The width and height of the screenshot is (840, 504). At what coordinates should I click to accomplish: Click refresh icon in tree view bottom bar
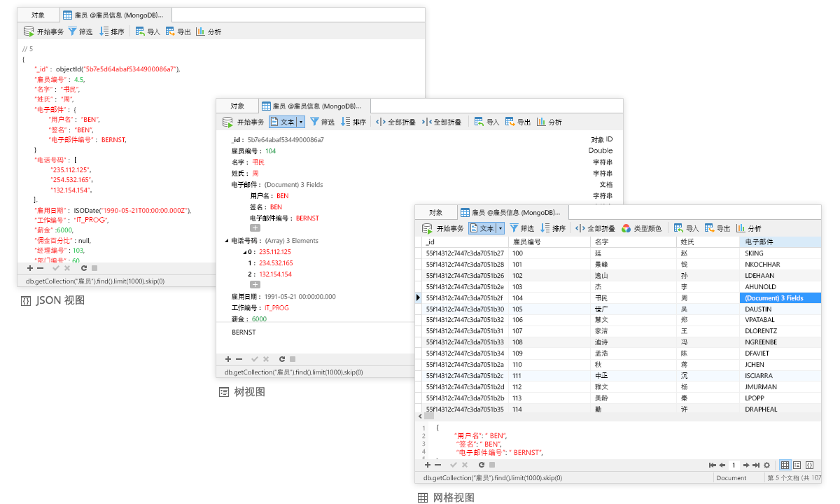point(281,358)
